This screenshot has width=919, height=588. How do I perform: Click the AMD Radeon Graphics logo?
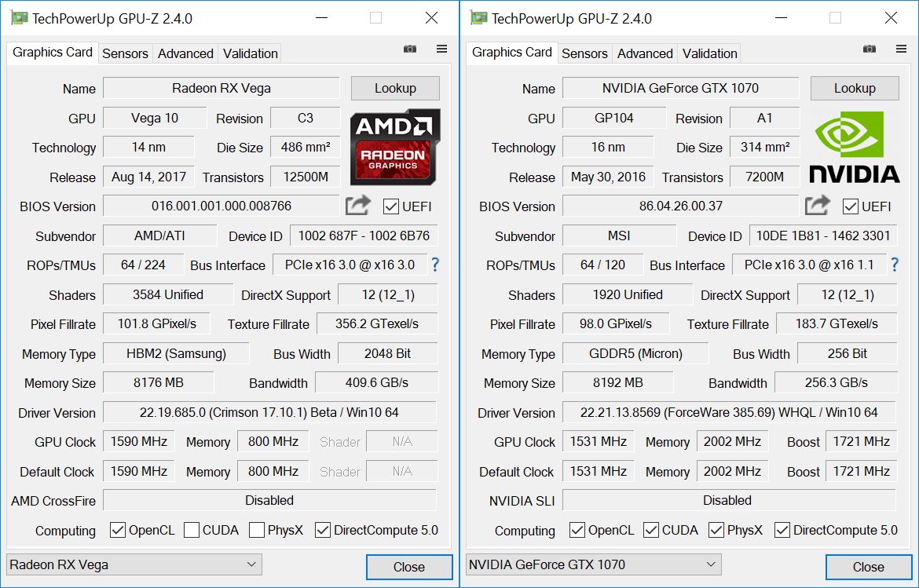[x=395, y=147]
